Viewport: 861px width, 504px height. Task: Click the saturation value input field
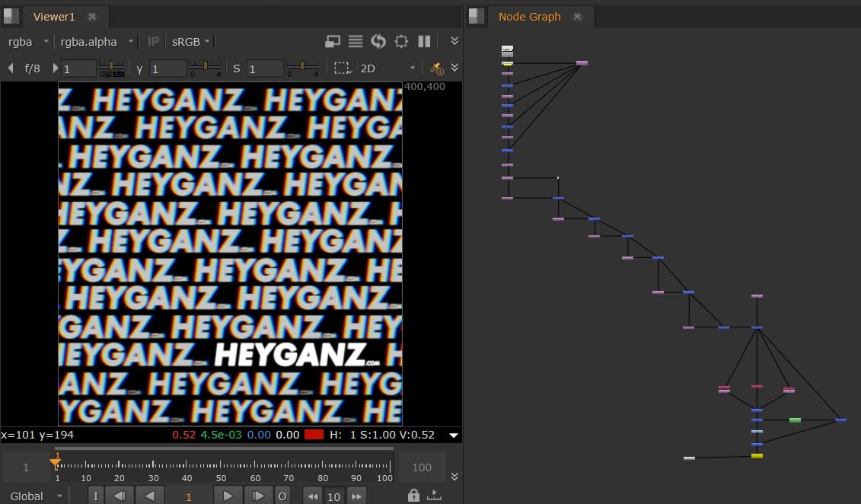(x=265, y=69)
